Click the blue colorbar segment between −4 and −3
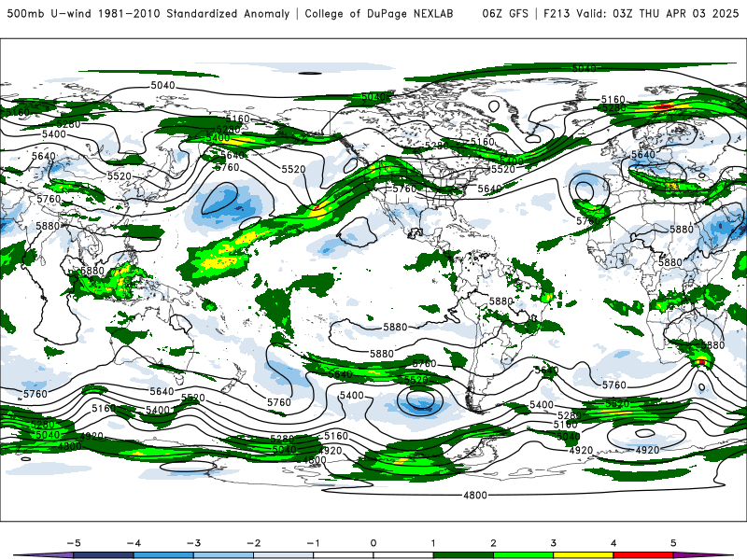 tap(163, 555)
